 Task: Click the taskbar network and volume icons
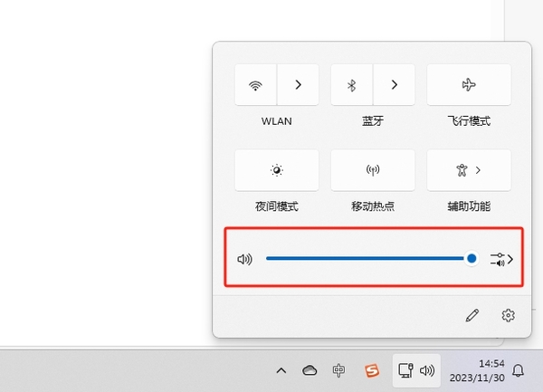point(416,370)
